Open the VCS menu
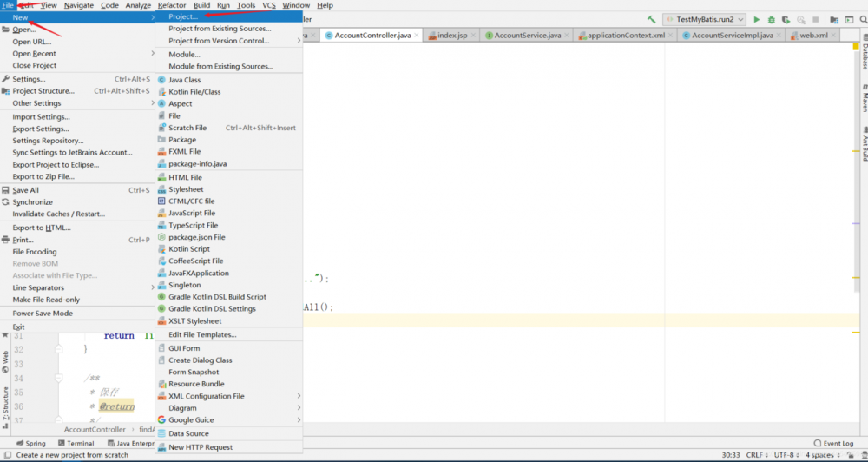The width and height of the screenshot is (868, 462). pyautogui.click(x=269, y=5)
